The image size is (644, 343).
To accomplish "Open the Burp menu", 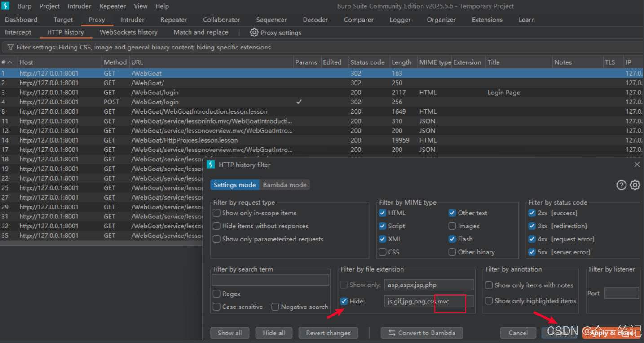I will pos(24,6).
